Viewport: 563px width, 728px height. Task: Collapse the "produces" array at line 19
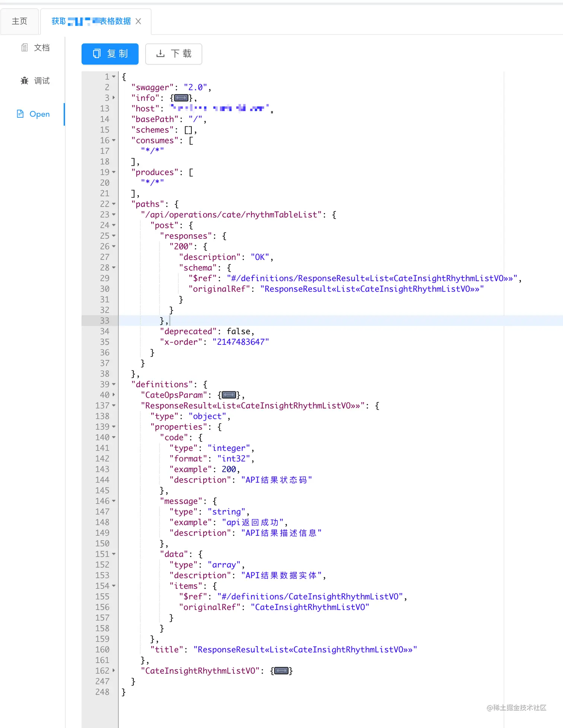(114, 172)
